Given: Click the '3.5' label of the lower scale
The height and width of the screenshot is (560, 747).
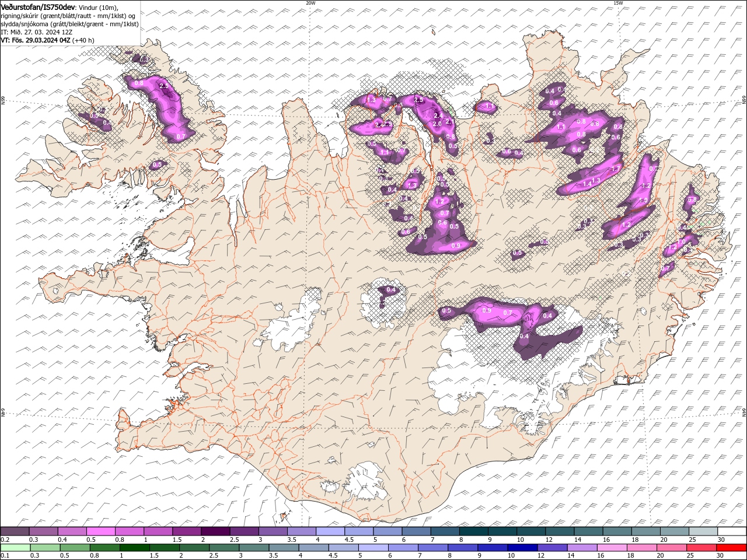Looking at the screenshot, I should coord(273,555).
